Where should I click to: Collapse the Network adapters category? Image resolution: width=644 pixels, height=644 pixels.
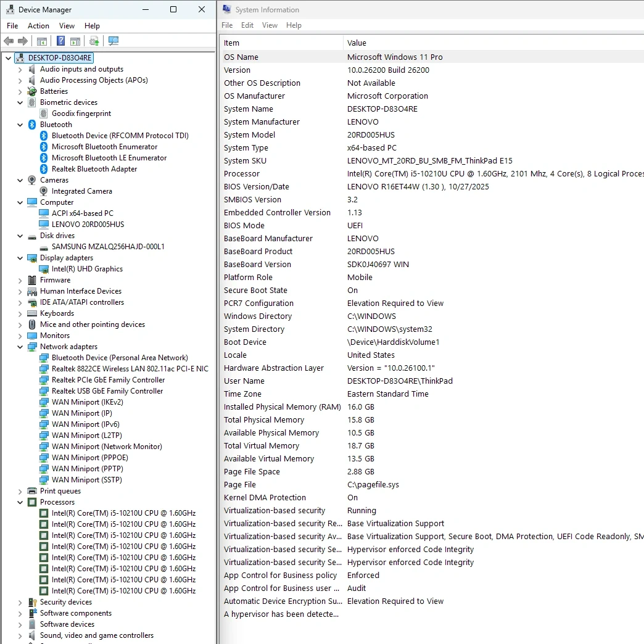[x=20, y=347]
